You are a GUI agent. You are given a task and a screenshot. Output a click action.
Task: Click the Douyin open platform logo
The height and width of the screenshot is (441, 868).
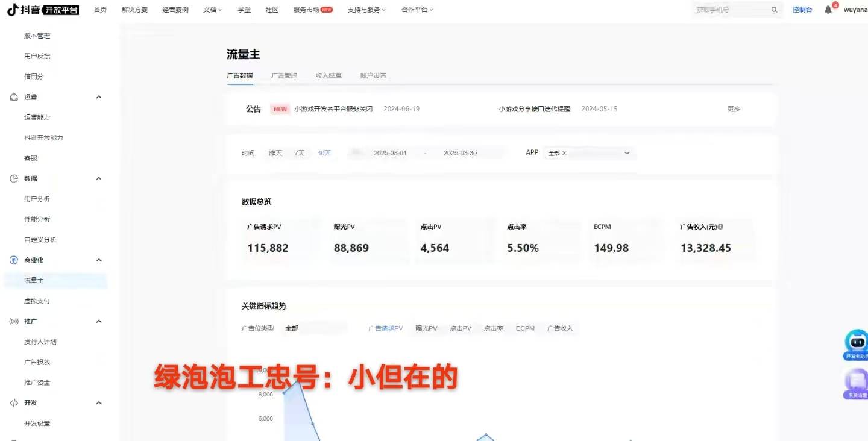click(43, 10)
